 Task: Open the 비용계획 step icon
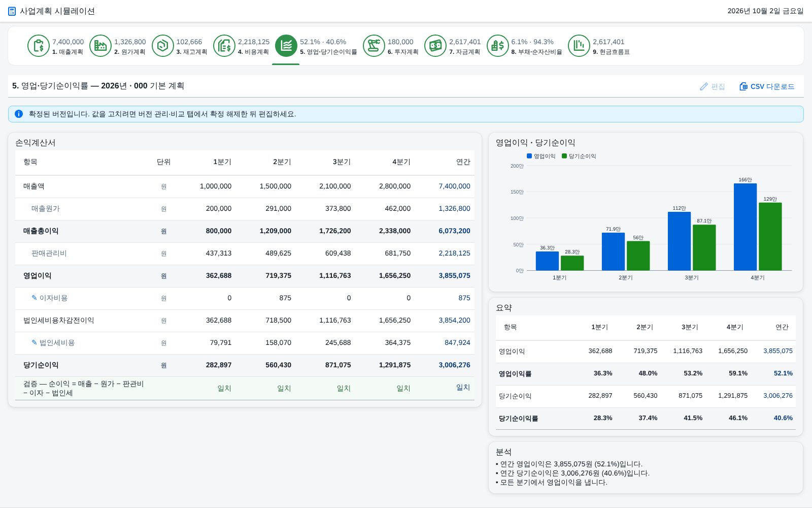[x=224, y=46]
